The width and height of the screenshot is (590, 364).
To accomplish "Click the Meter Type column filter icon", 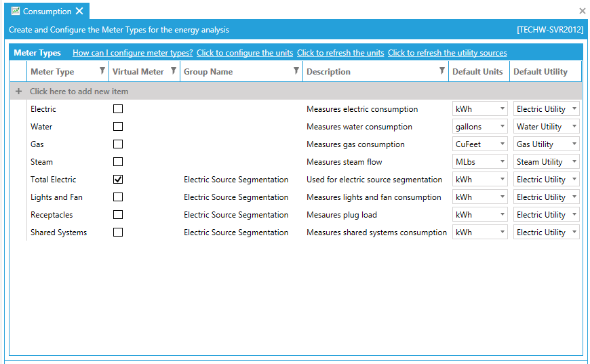I will point(102,71).
